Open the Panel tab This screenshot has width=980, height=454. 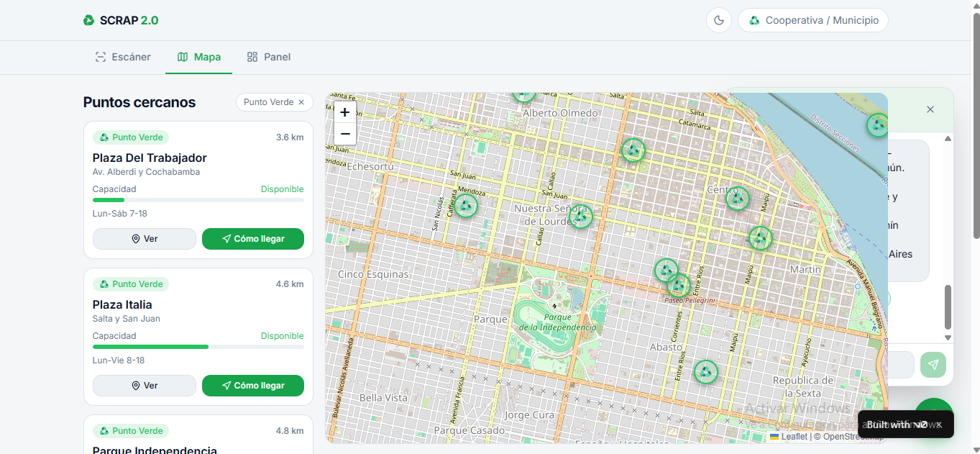(x=269, y=57)
